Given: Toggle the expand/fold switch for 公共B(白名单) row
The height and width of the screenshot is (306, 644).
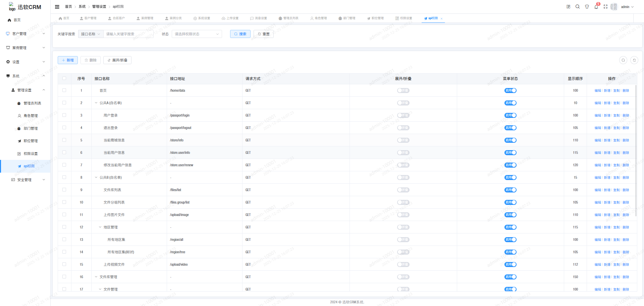Looking at the screenshot, I should coord(403,177).
